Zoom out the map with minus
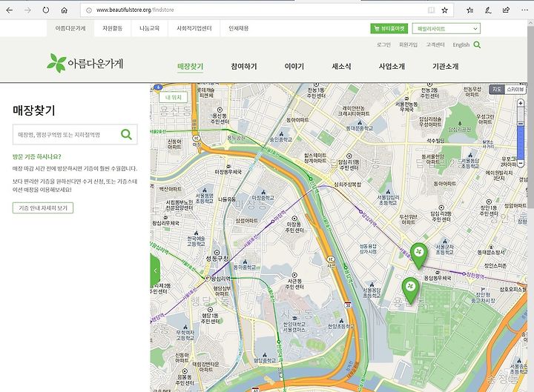The width and height of the screenshot is (534, 392). (x=521, y=163)
